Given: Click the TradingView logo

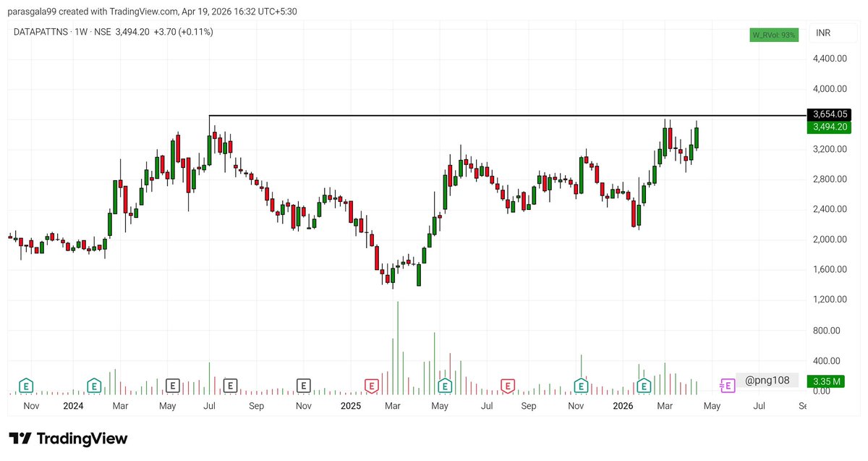Looking at the screenshot, I should click(68, 439).
